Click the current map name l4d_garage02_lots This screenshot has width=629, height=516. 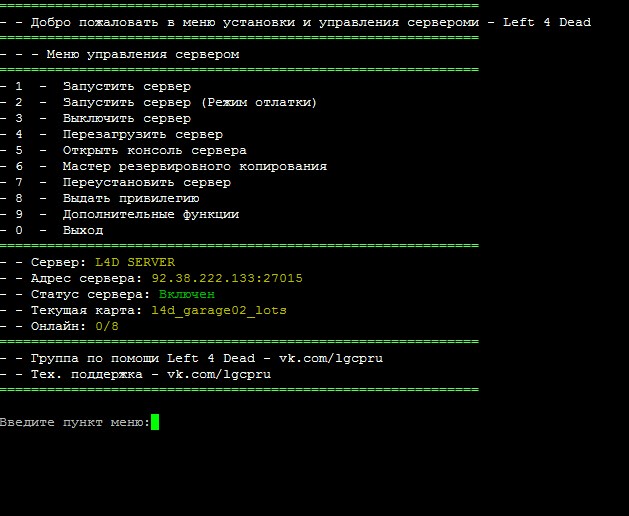coord(218,310)
